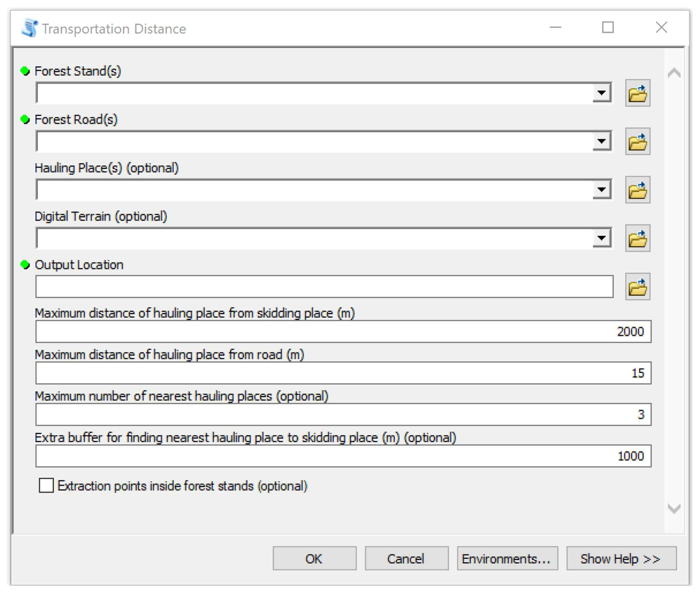
Task: Open the Environments... settings button
Action: coord(507,559)
